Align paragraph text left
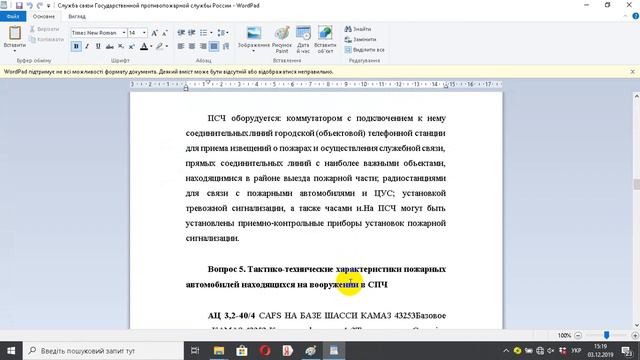The width and height of the screenshot is (640, 360). pyautogui.click(x=181, y=47)
